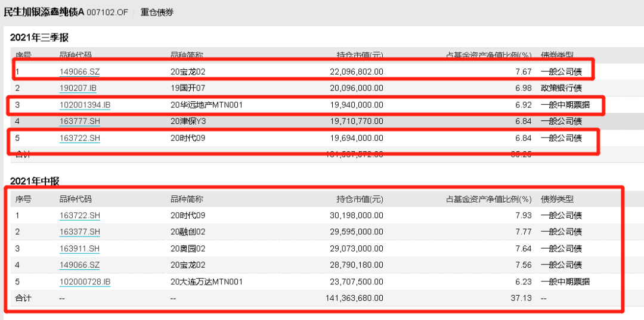Click the fund title 民生加银添鑫纯债A

(x=44, y=12)
